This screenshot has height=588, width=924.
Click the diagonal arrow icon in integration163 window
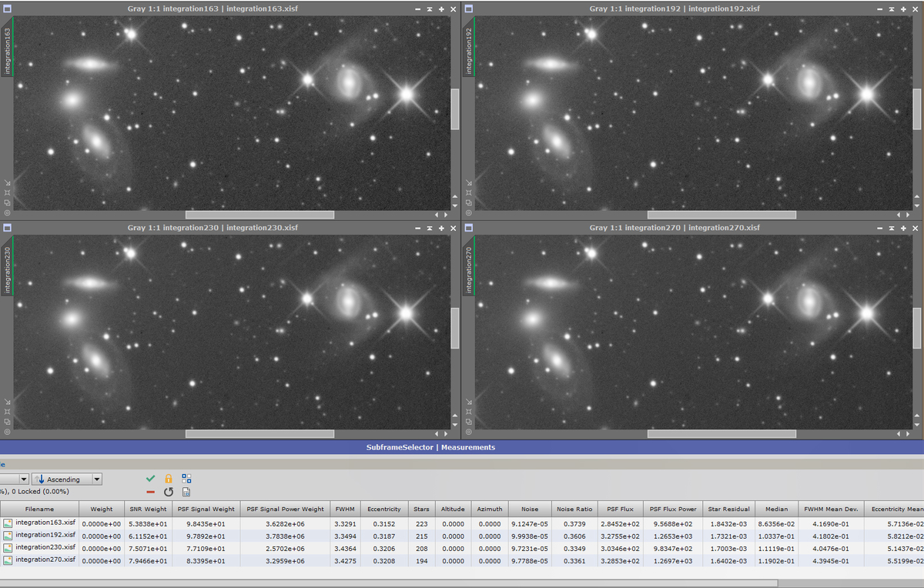(7, 183)
